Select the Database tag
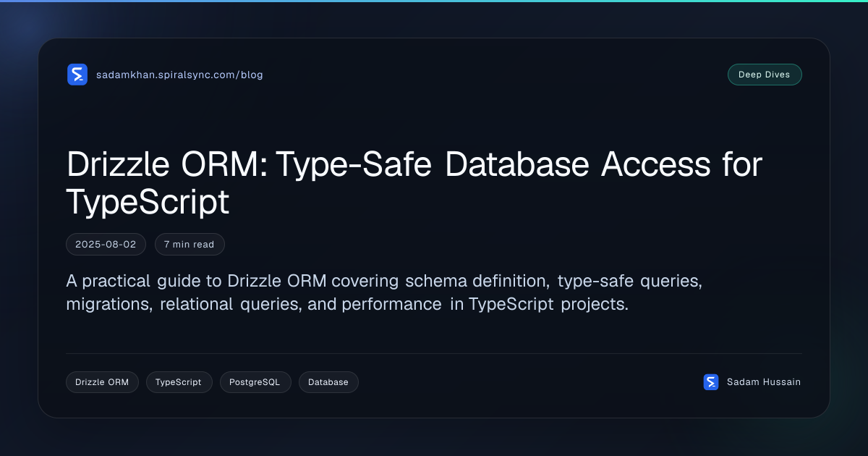Viewport: 868px width, 456px height. coord(328,382)
